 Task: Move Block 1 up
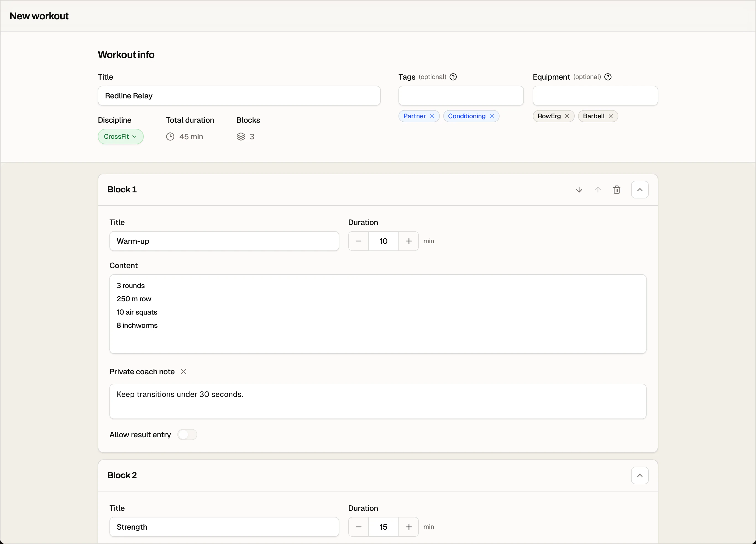[x=598, y=190]
